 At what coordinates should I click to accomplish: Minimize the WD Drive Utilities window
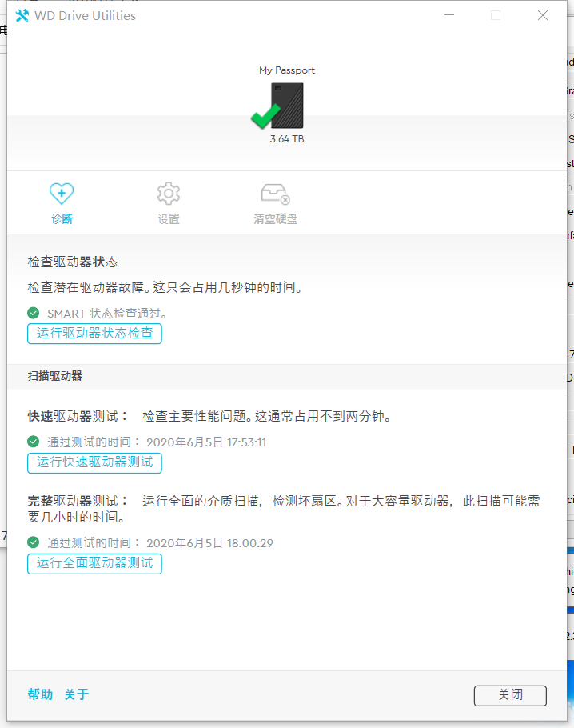[x=449, y=15]
